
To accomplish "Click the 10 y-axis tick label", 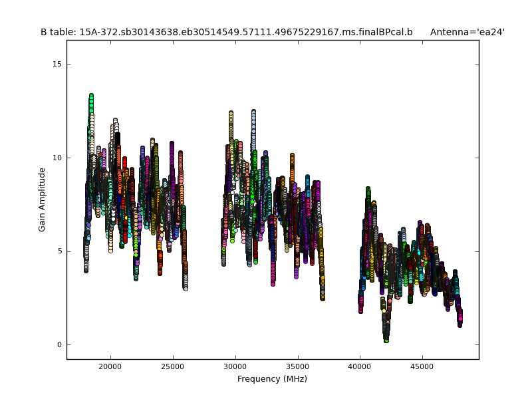I will click(x=57, y=158).
